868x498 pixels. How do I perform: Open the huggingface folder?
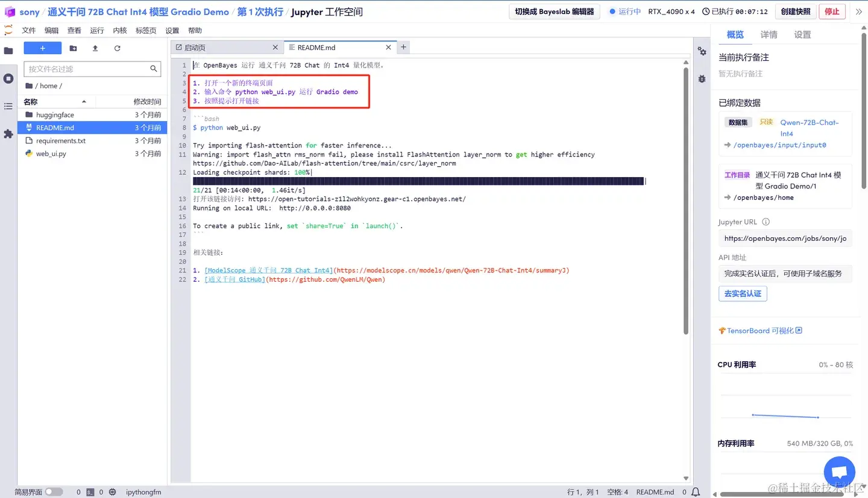point(92,114)
